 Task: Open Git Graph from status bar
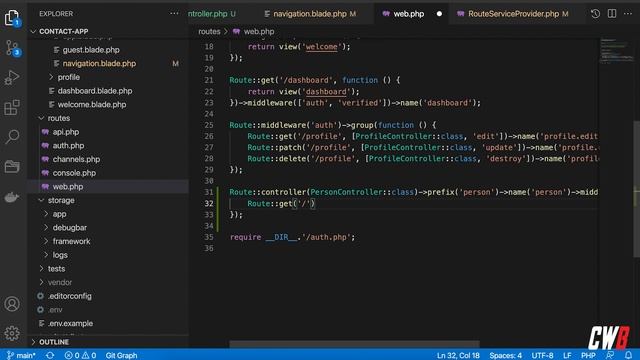pyautogui.click(x=121, y=355)
